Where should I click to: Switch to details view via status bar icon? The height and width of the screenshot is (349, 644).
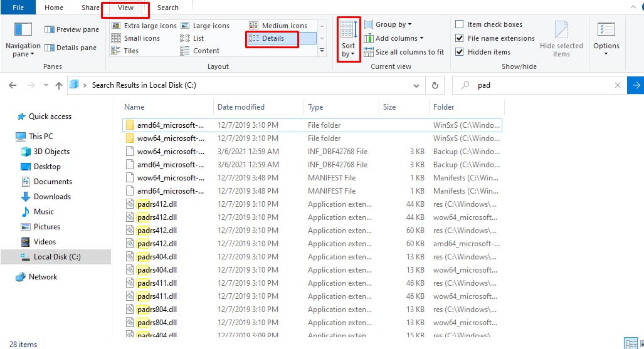[630, 343]
